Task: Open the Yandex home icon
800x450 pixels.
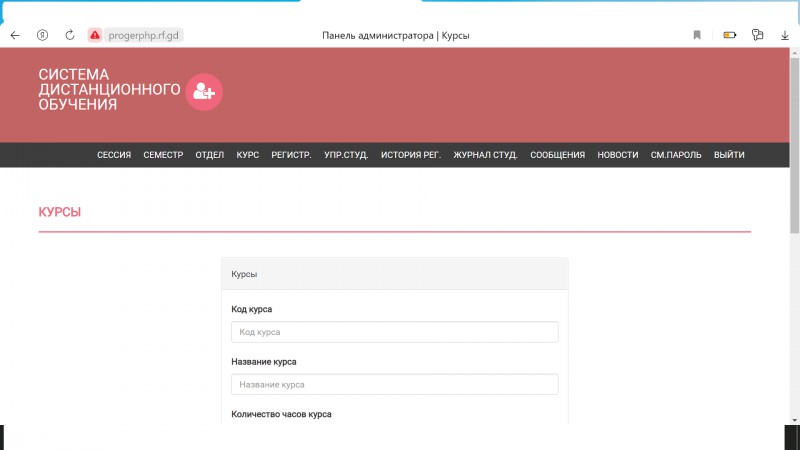Action: 42,35
